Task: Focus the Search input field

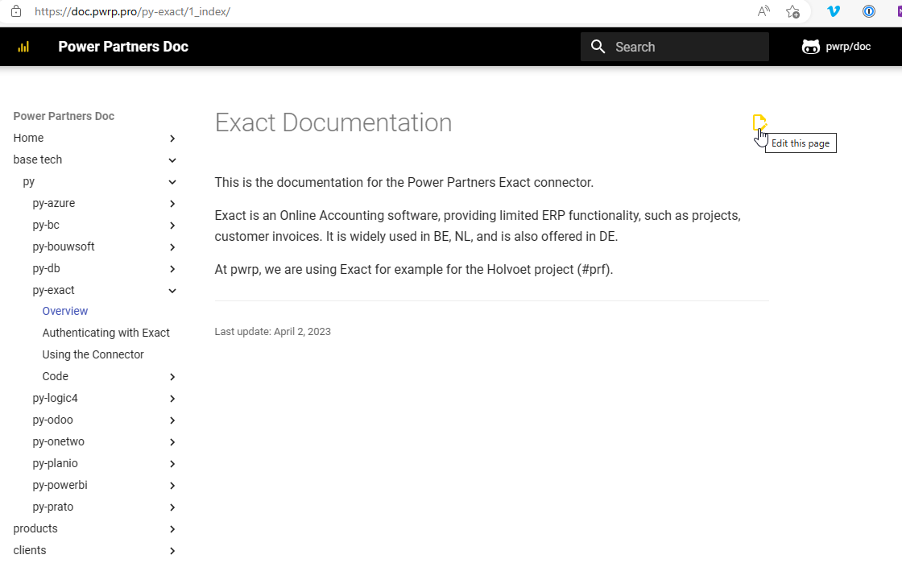Action: tap(675, 47)
